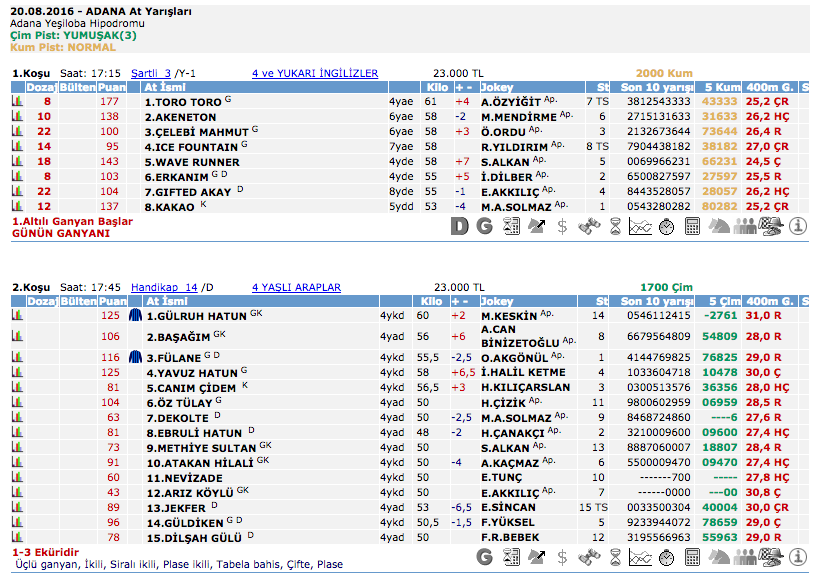Screen dimensions: 826x583
Task: Click the D icon in race 1 toolbar
Action: click(x=459, y=226)
